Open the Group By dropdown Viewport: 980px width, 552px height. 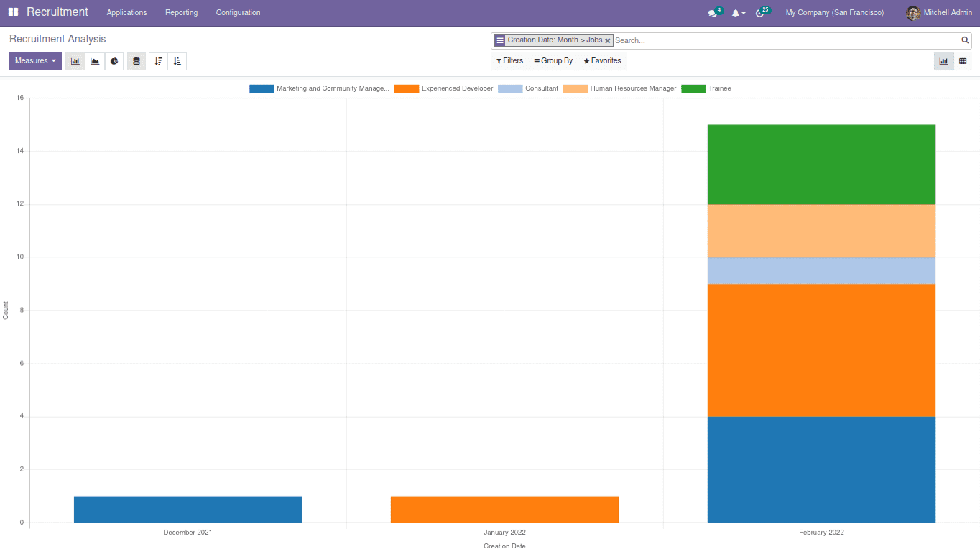coord(553,61)
